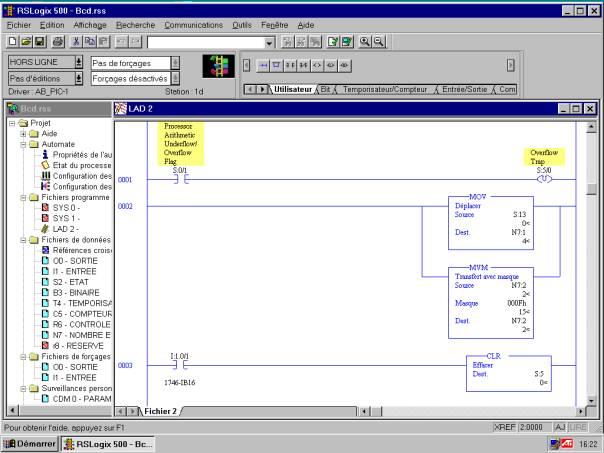Open the Forçages désactivés dropdown
This screenshot has width=604, height=453.
[x=175, y=79]
